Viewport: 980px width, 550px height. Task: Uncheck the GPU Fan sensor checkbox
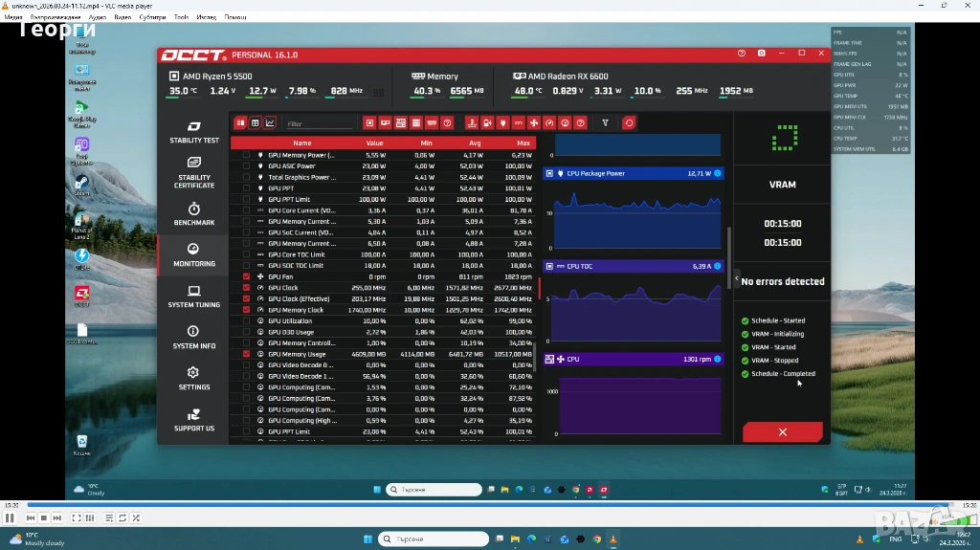point(247,276)
